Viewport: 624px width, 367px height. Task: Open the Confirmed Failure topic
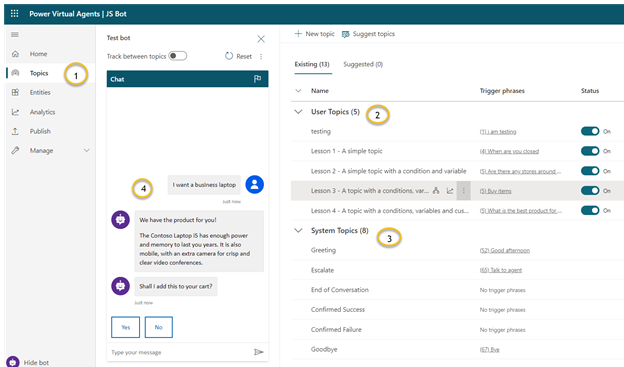pyautogui.click(x=336, y=329)
